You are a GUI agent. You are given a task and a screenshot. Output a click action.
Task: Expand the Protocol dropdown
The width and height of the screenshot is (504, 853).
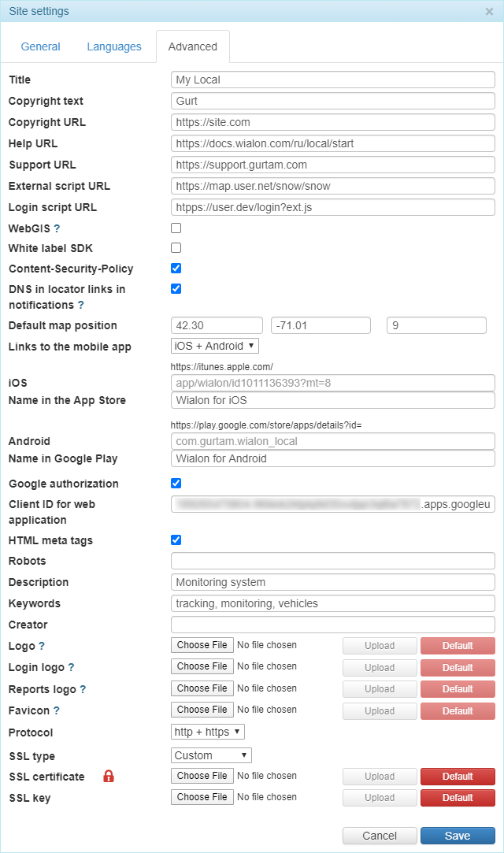pos(208,732)
